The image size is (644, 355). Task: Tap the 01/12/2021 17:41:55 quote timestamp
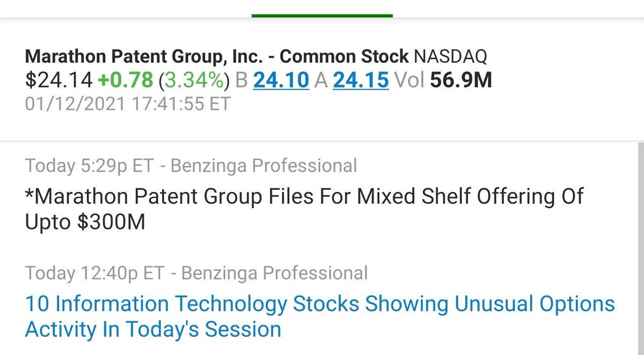click(128, 103)
